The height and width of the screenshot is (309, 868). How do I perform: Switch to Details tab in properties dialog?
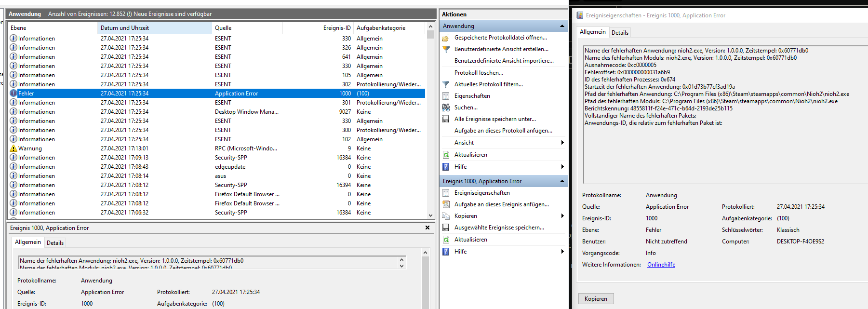(x=620, y=33)
